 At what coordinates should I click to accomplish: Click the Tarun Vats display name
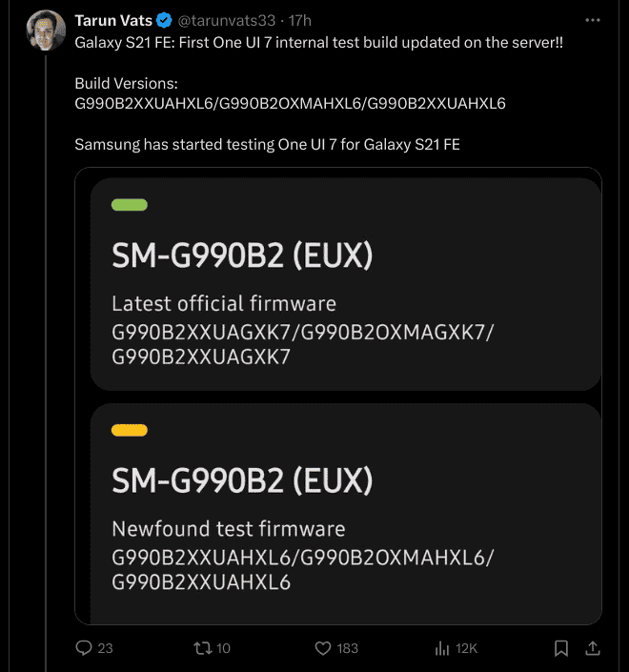pos(114,20)
